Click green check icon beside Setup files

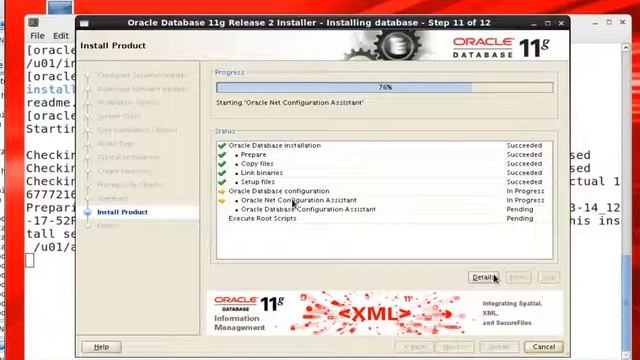pos(222,182)
